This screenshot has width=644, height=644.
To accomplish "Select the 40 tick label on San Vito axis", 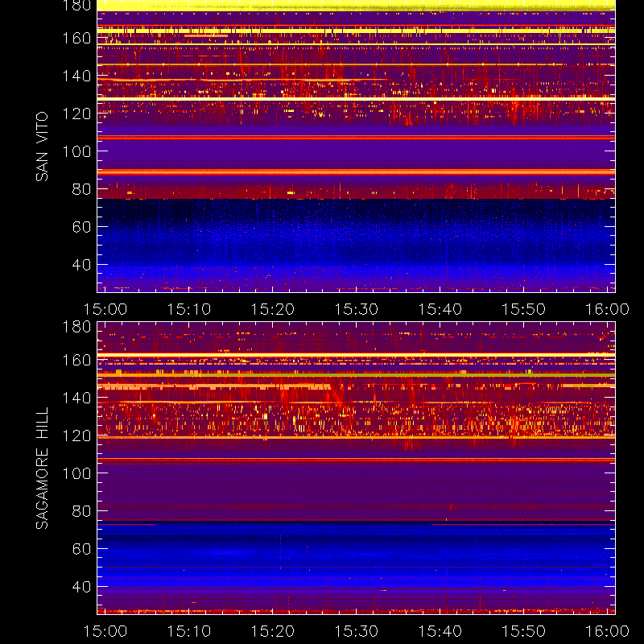I will pos(82,265).
